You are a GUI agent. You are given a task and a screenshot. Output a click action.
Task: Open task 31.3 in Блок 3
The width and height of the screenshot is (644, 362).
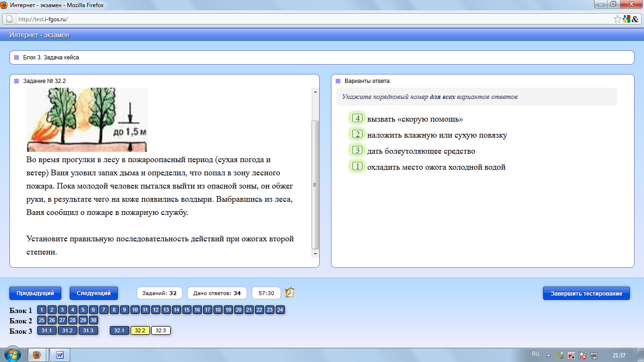pos(88,330)
